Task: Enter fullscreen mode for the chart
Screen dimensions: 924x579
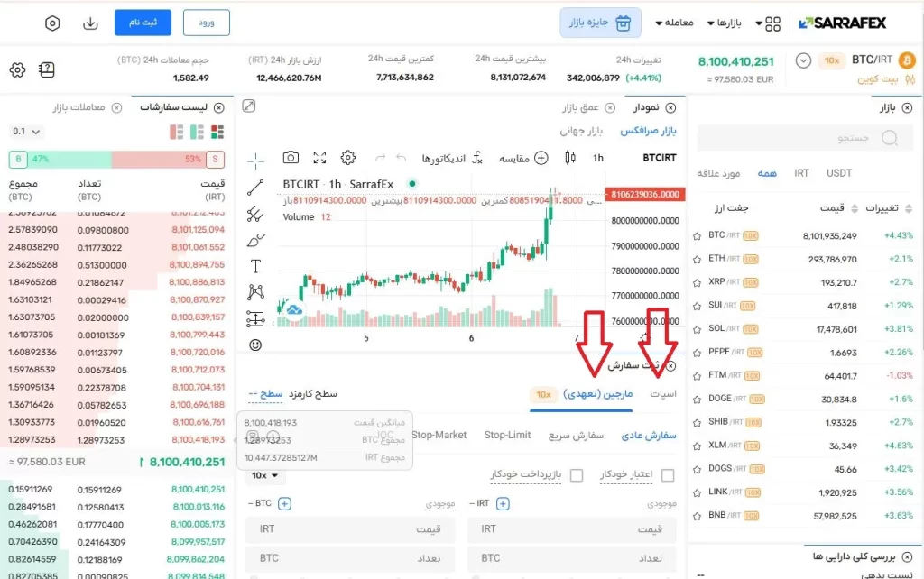Action: 319,158
